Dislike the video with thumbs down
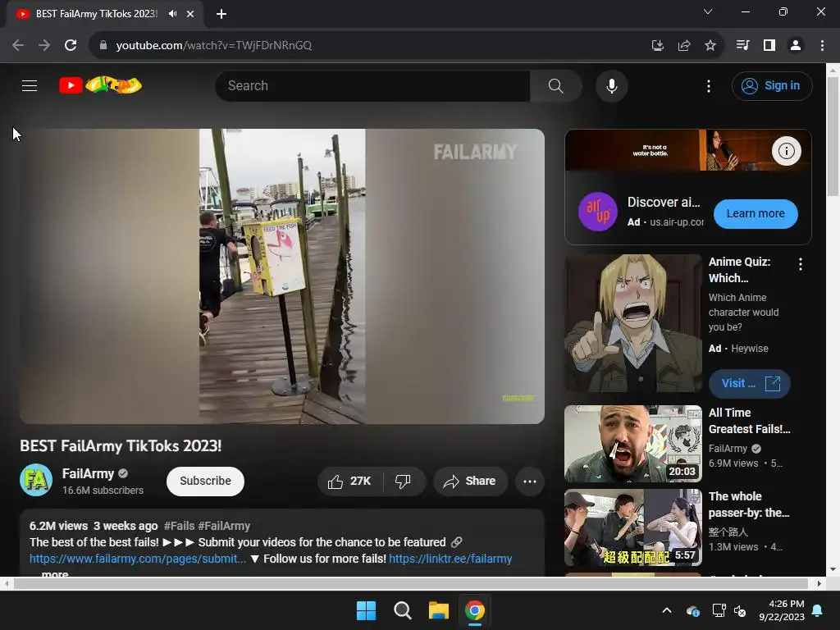This screenshot has height=630, width=840. point(404,481)
